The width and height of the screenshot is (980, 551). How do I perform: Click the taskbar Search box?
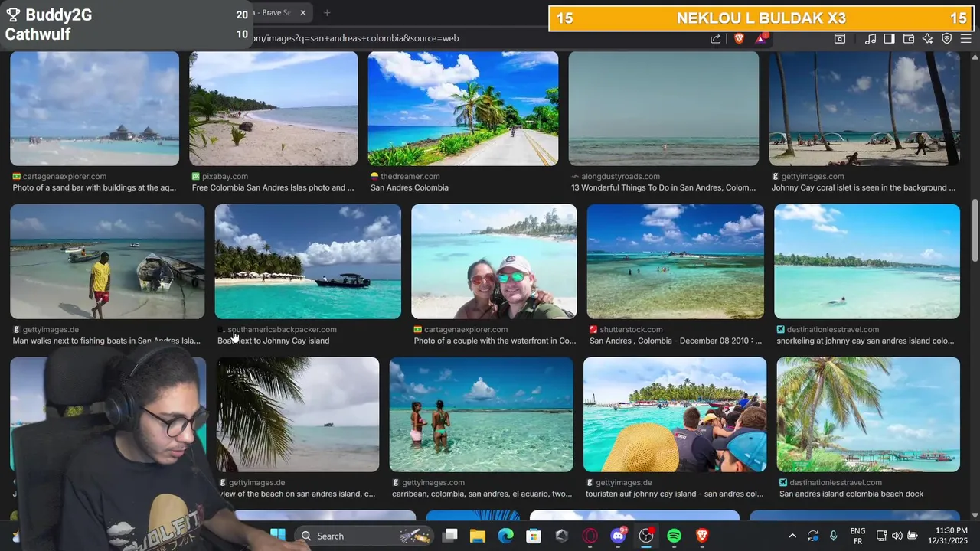tap(364, 536)
